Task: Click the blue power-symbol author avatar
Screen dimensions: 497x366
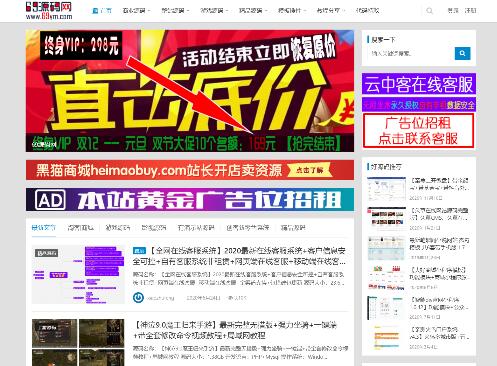Action: 138,297
